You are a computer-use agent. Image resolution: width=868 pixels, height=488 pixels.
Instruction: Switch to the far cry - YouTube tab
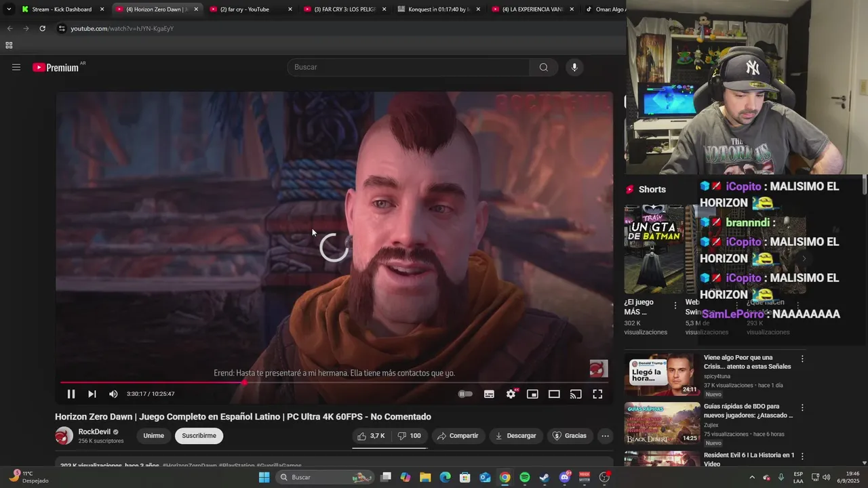tap(252, 9)
